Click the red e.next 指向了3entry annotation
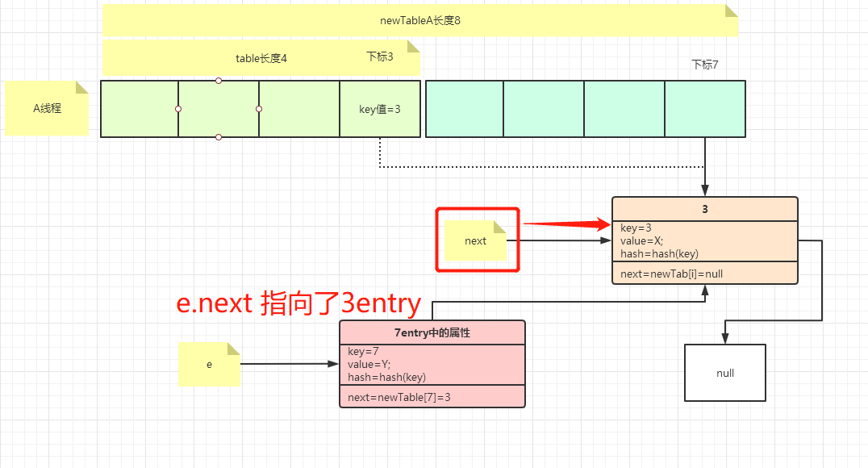Image resolution: width=868 pixels, height=468 pixels. click(x=297, y=303)
